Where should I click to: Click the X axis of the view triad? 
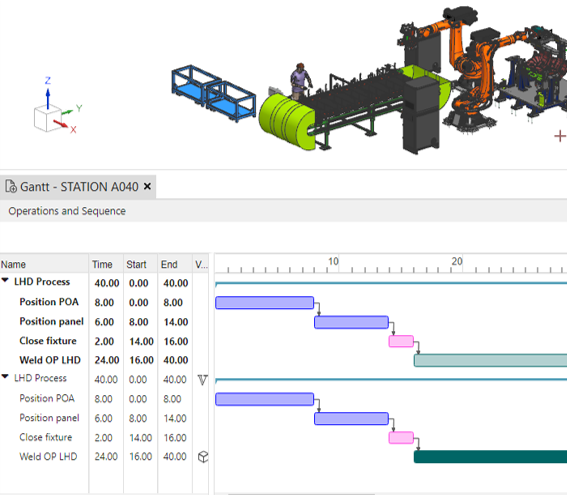click(65, 125)
